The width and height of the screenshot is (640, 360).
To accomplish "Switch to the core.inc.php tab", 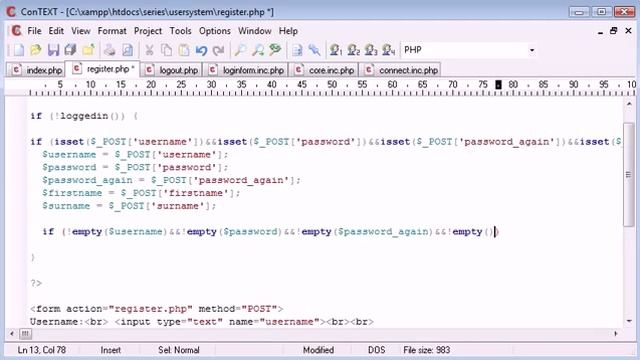I will [x=324, y=70].
